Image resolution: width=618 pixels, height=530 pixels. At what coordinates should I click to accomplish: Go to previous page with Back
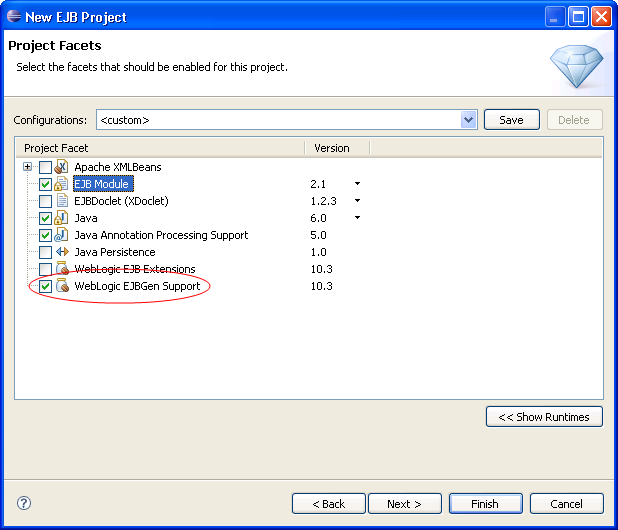(x=329, y=504)
